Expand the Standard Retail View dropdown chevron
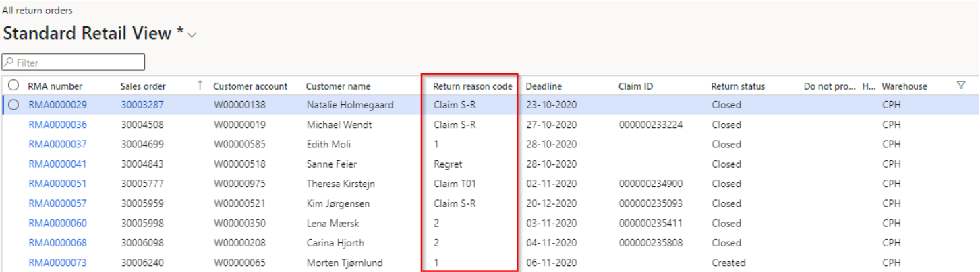 (x=192, y=35)
